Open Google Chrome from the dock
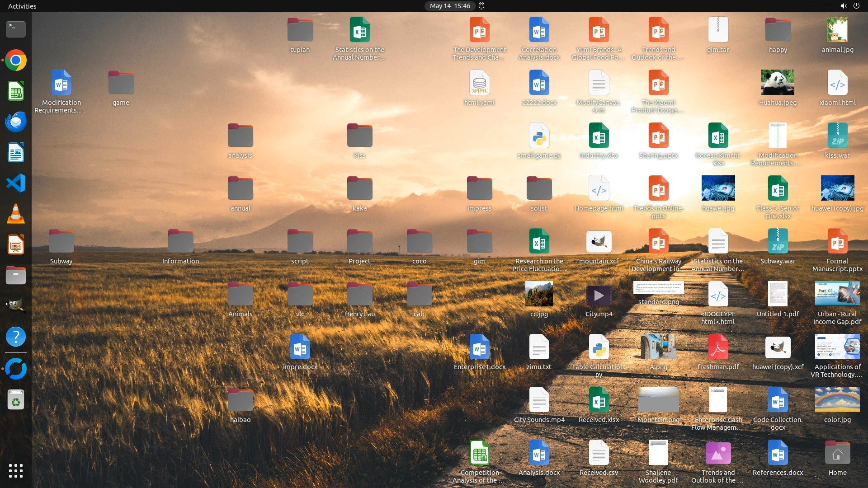This screenshot has height=488, width=868. point(16,61)
